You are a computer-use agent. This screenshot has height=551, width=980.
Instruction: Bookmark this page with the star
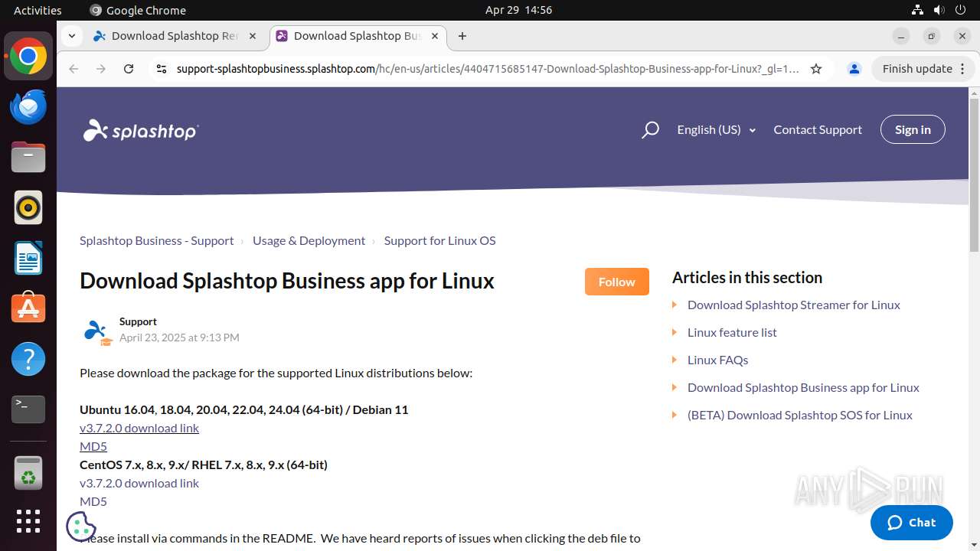(816, 69)
